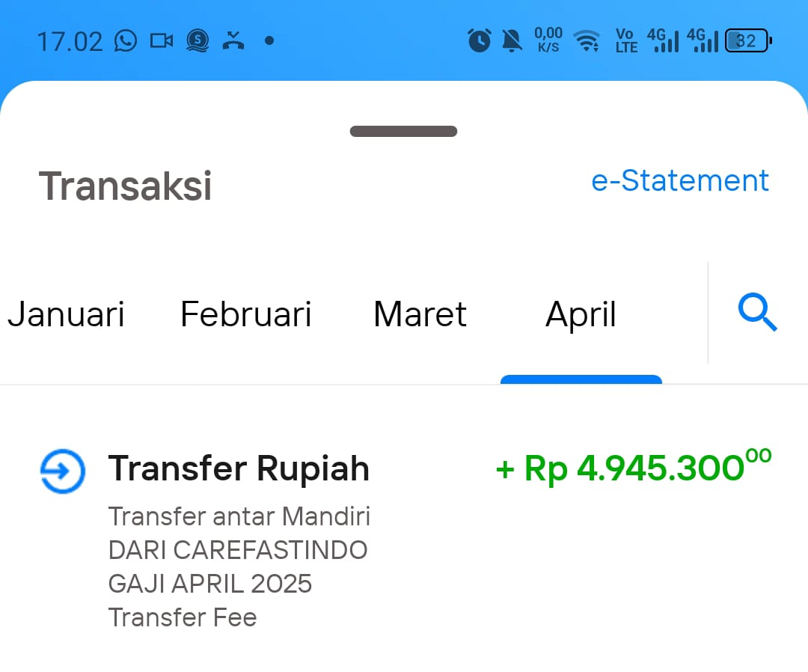The width and height of the screenshot is (808, 672).
Task: Switch to the Maret tab
Action: [x=420, y=314]
